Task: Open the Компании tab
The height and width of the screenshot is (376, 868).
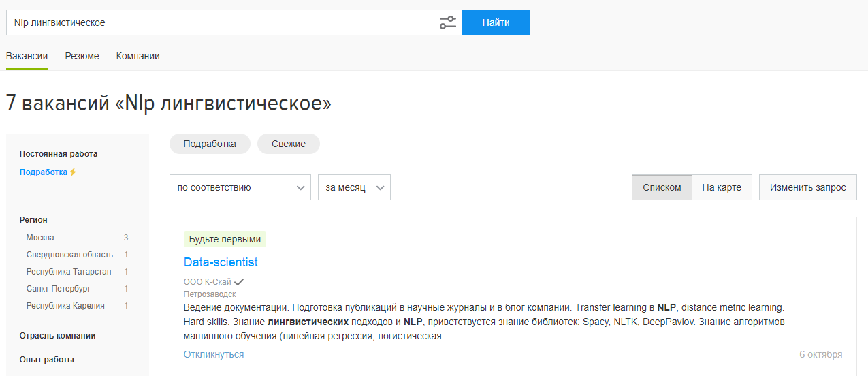Action: (x=138, y=56)
